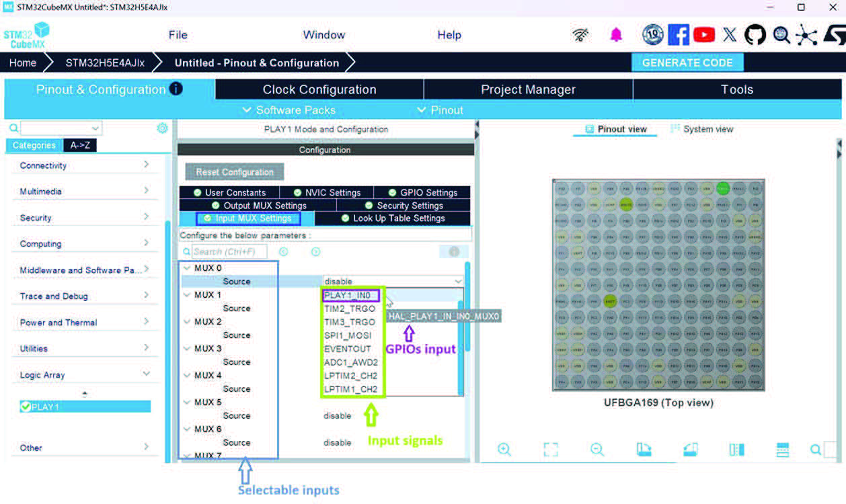Collapse the MUX 3 group

point(187,349)
